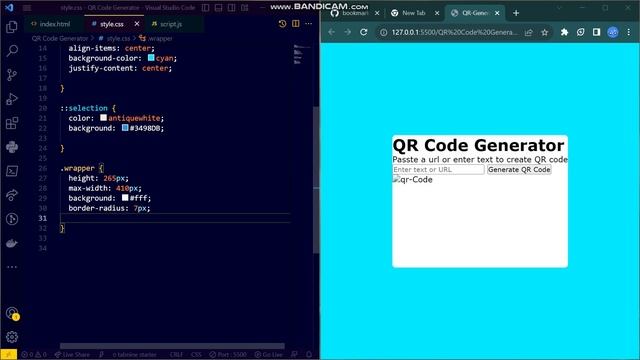Click Port : 5500 in the status bar
640x360 pixels.
(228, 355)
